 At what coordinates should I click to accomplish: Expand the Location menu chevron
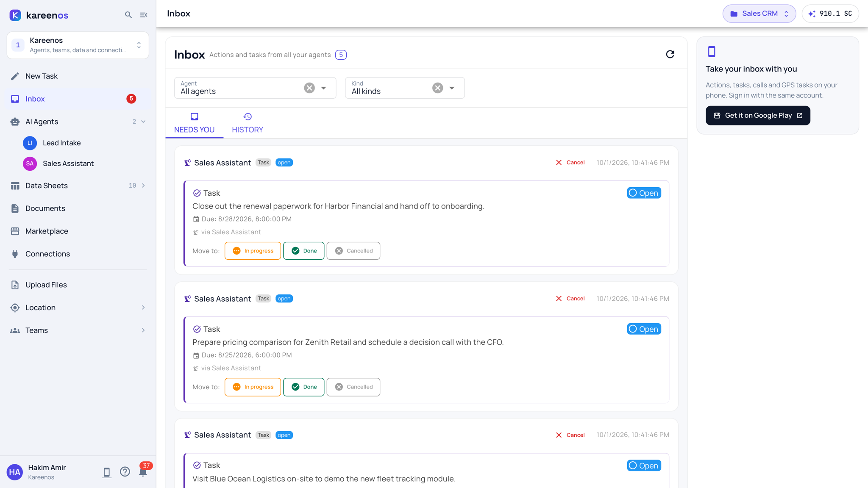pyautogui.click(x=143, y=308)
